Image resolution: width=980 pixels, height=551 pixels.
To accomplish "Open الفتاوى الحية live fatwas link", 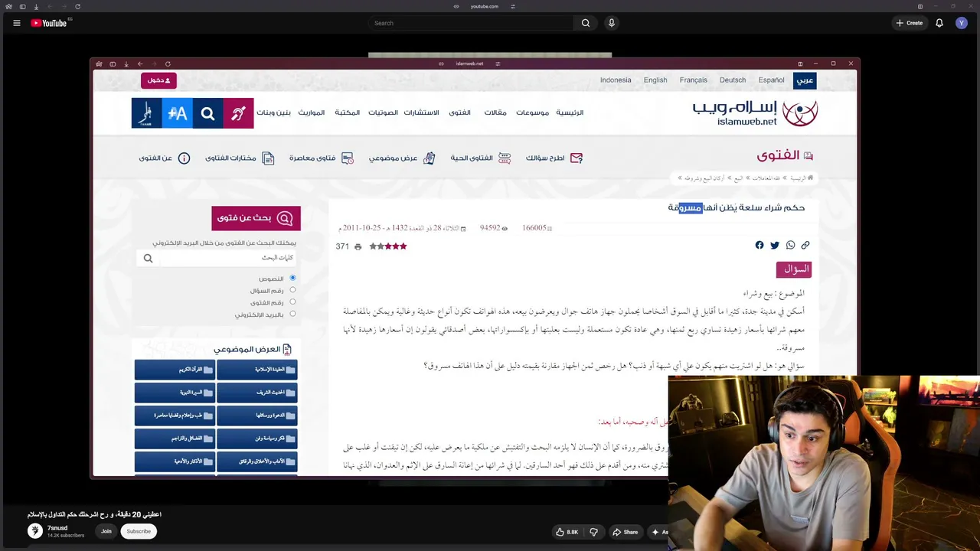I will 481,158.
